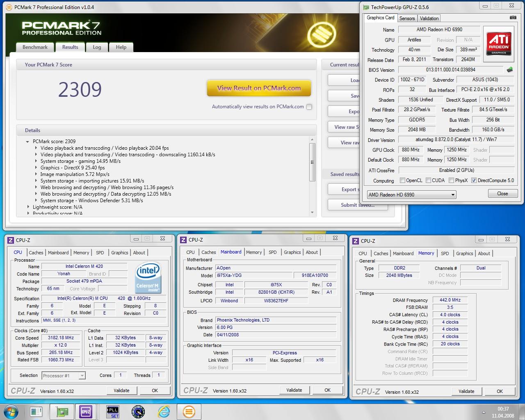Expand the Image manipulation 5.72 Mpx/s item
The height and width of the screenshot is (420, 525).
click(36, 174)
